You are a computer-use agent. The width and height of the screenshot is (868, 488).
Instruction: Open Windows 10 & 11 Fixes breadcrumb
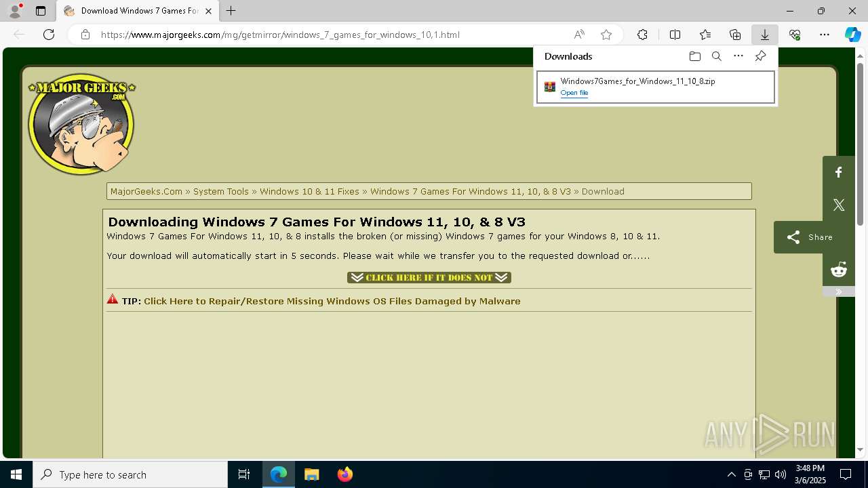309,191
